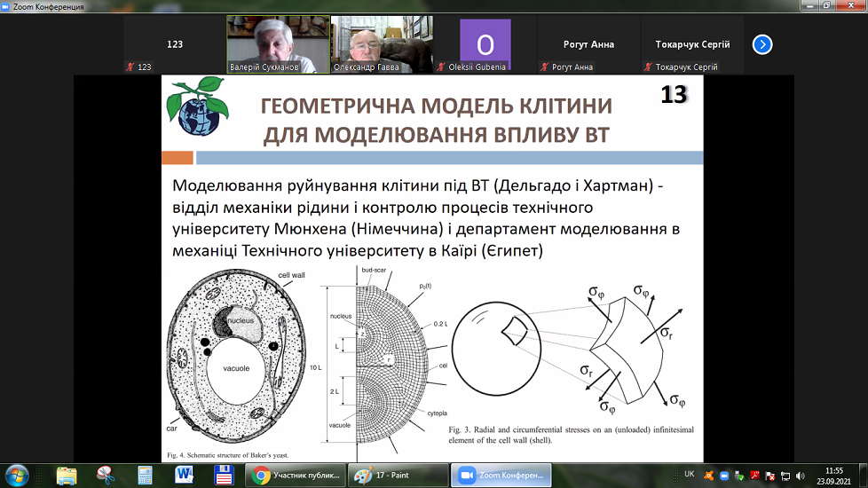Image resolution: width=868 pixels, height=488 pixels.
Task: Click the Adobe Acrobat tray icon
Action: click(x=754, y=476)
